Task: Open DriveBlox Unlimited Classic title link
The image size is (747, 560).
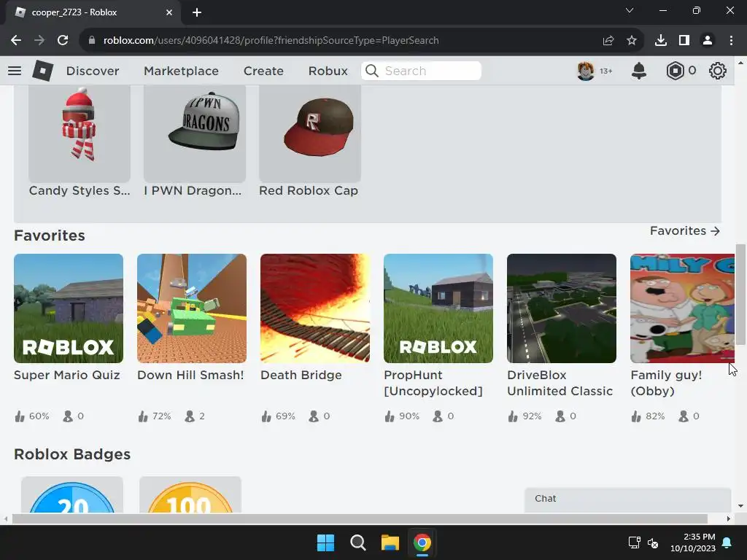Action: [560, 384]
